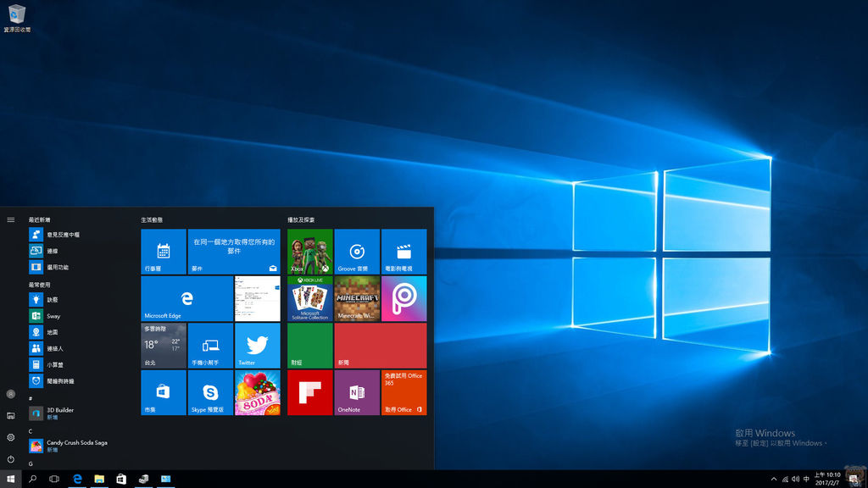This screenshot has width=868, height=488.
Task: Open File Explorer from Start's left rail
Action: click(10, 415)
